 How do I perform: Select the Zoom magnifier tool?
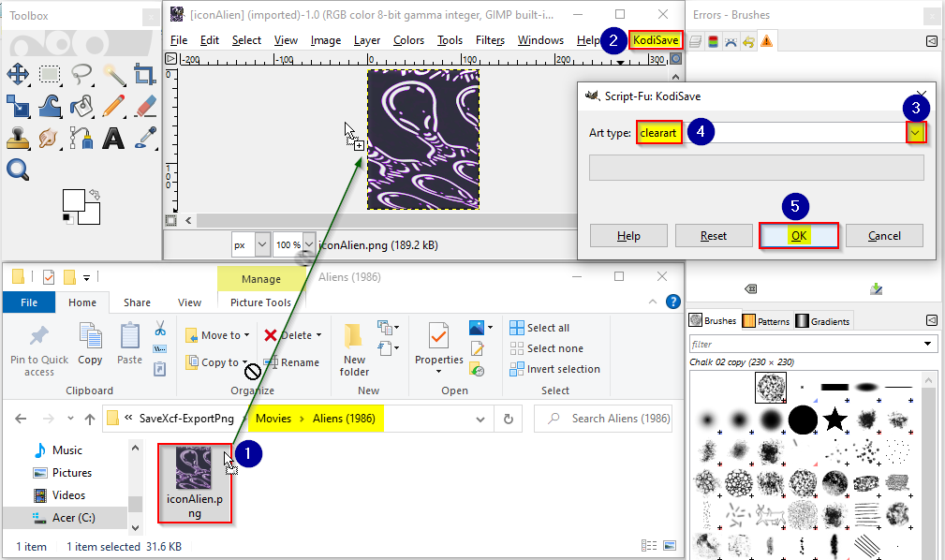(x=18, y=169)
